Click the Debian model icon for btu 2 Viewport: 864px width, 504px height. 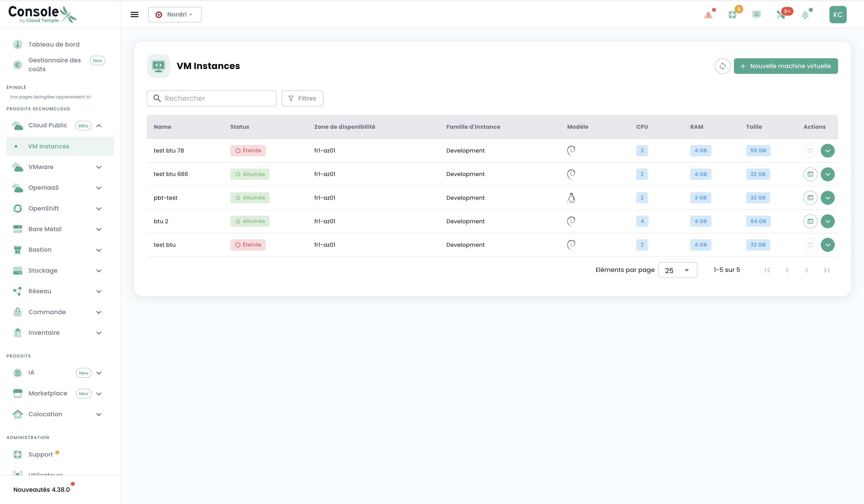pyautogui.click(x=571, y=221)
